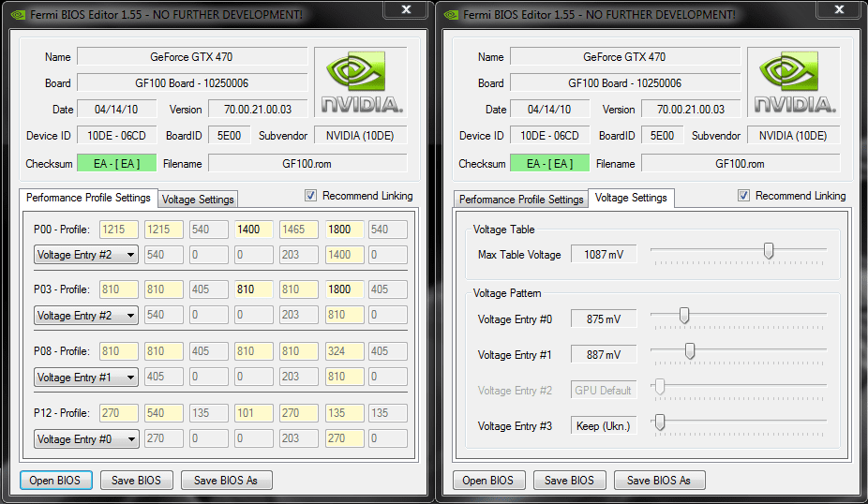Open the P08 profile Voltage Entry #1 dropdown
Viewport: 868px width, 504px height.
pyautogui.click(x=86, y=378)
